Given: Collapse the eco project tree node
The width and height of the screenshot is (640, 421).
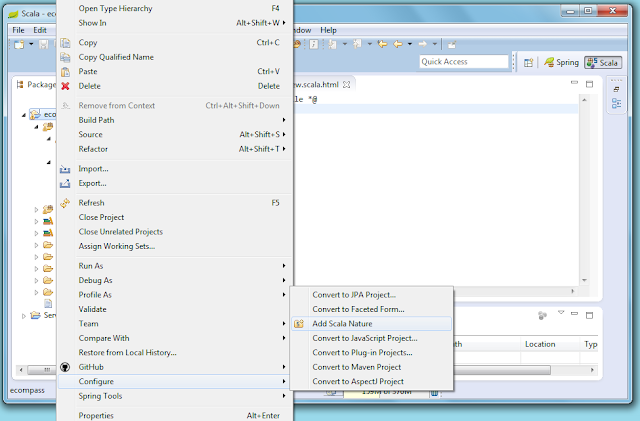Looking at the screenshot, I should (x=24, y=115).
